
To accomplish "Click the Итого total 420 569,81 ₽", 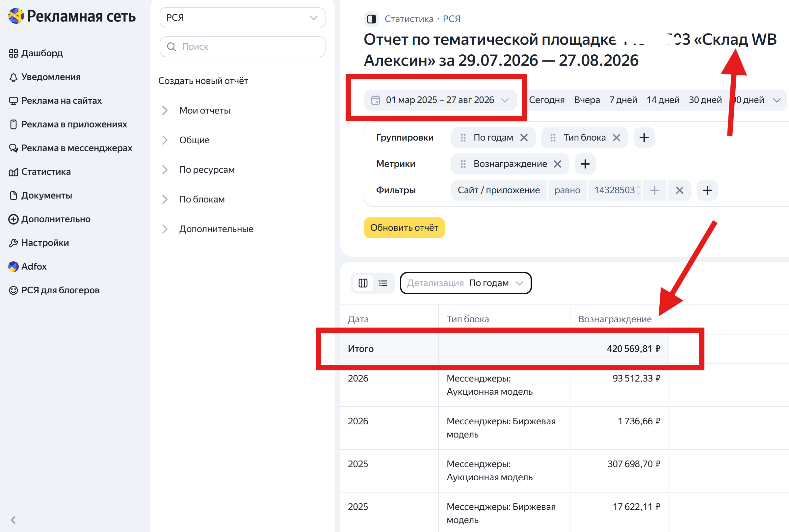I will [x=633, y=349].
